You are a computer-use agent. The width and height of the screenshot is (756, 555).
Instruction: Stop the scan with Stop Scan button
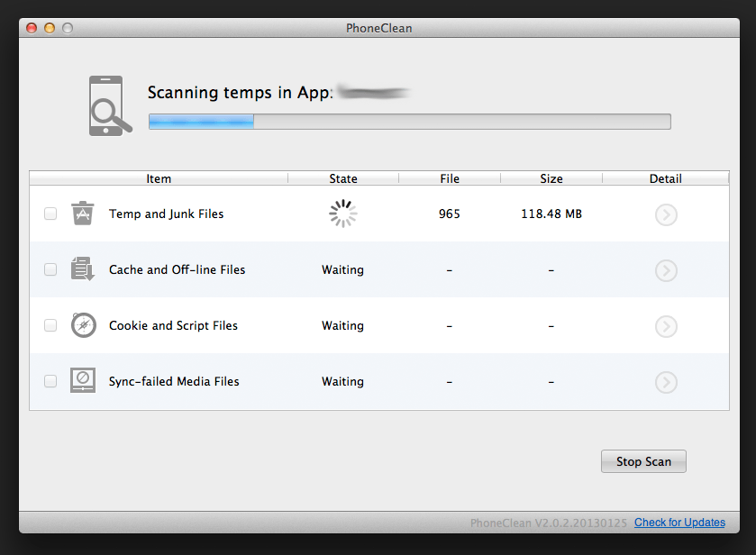tap(643, 461)
